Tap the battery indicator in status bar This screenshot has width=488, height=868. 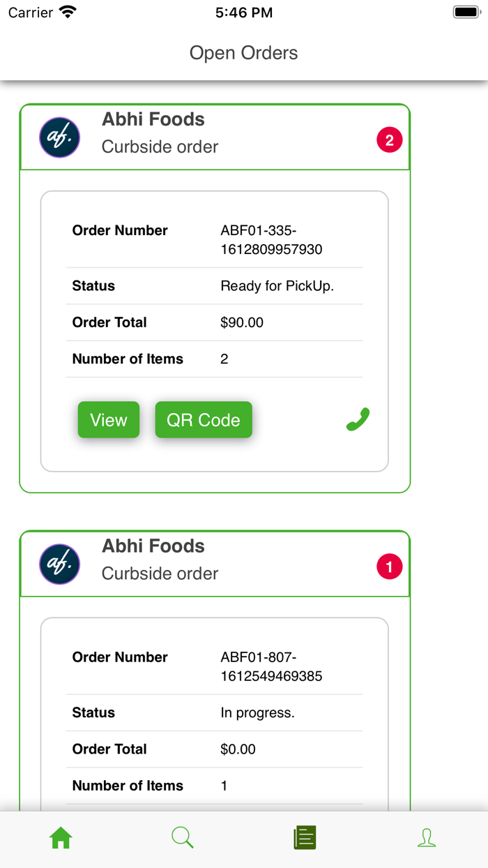pos(466,11)
